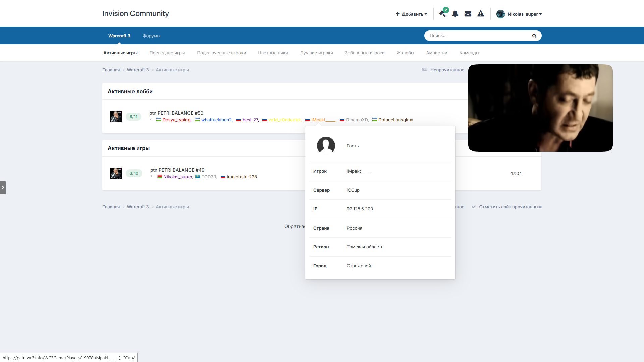Click the flag next to TOD3R
Screen dimensions: 644x362
[x=198, y=177]
